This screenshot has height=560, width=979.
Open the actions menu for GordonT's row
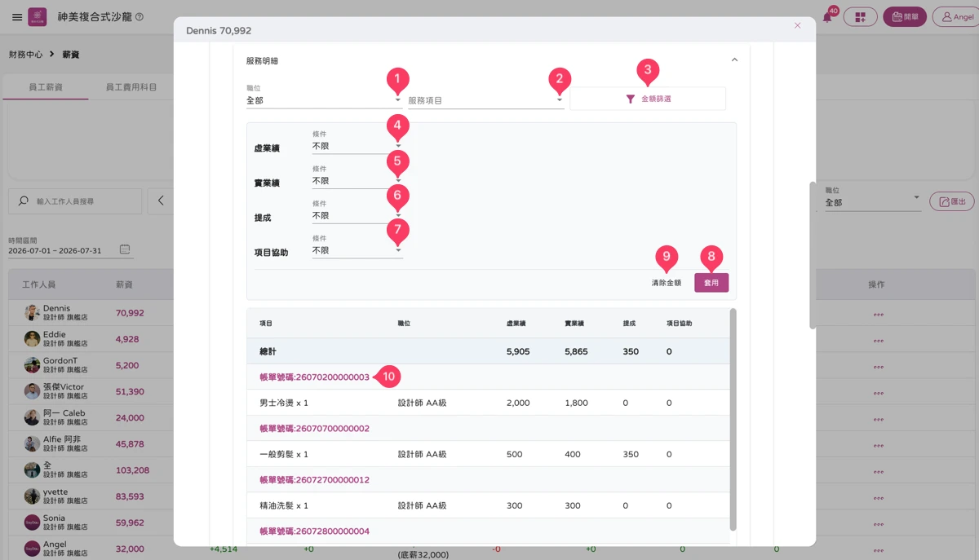(x=879, y=366)
